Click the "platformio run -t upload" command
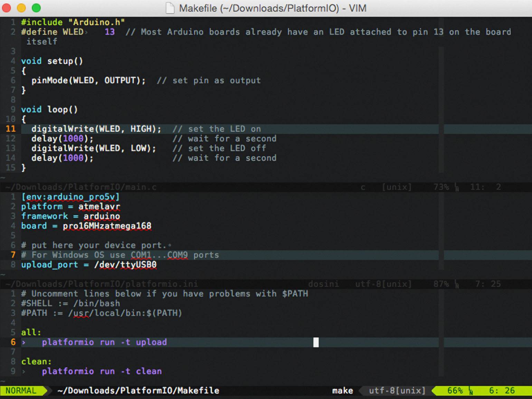The image size is (532, 399). click(x=104, y=342)
